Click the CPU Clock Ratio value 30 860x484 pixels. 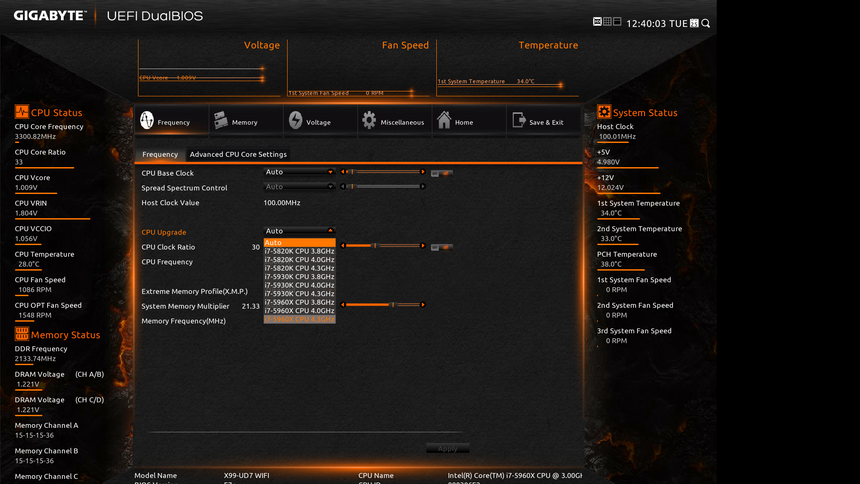pyautogui.click(x=256, y=247)
